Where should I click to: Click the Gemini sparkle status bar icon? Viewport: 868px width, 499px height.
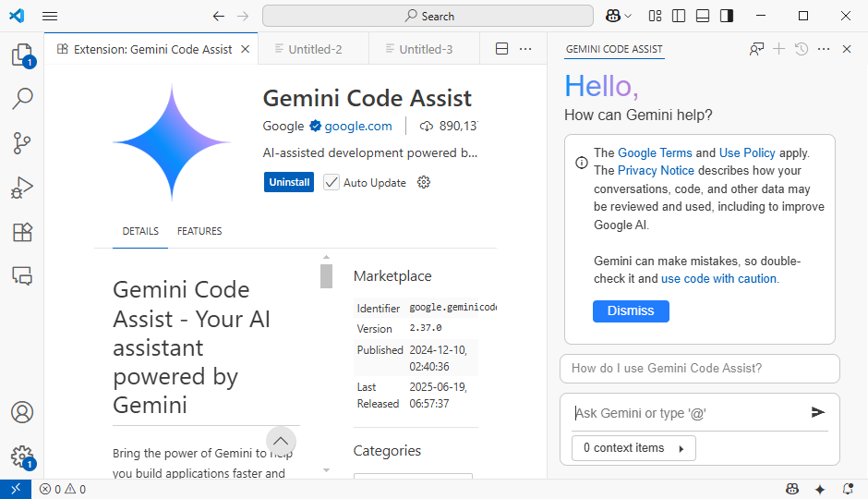[820, 489]
